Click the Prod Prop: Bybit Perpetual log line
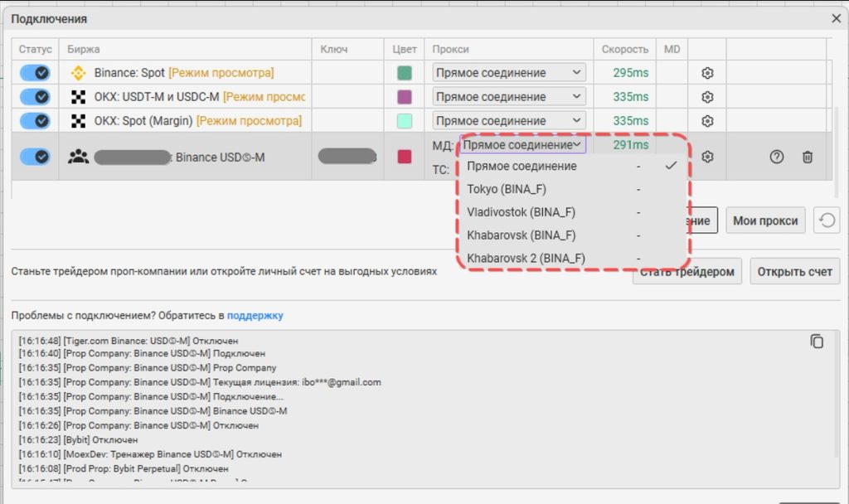This screenshot has height=504, width=849. pyautogui.click(x=124, y=469)
